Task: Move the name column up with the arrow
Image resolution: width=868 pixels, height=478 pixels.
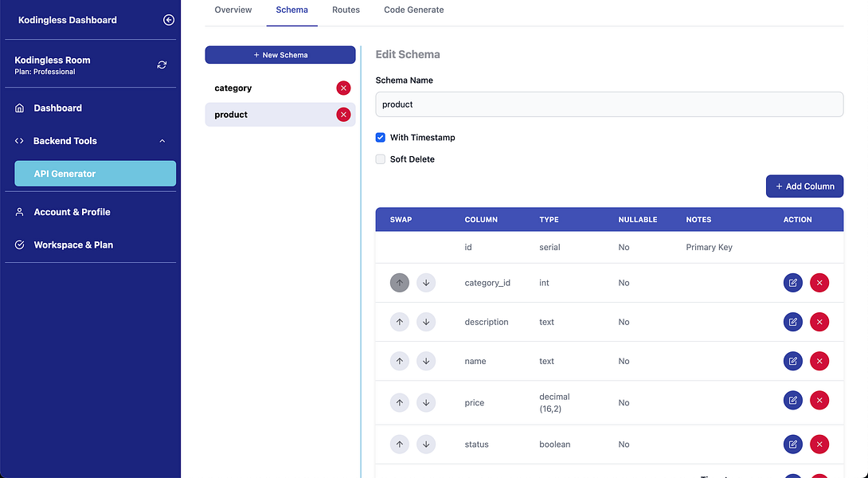Action: 400,361
